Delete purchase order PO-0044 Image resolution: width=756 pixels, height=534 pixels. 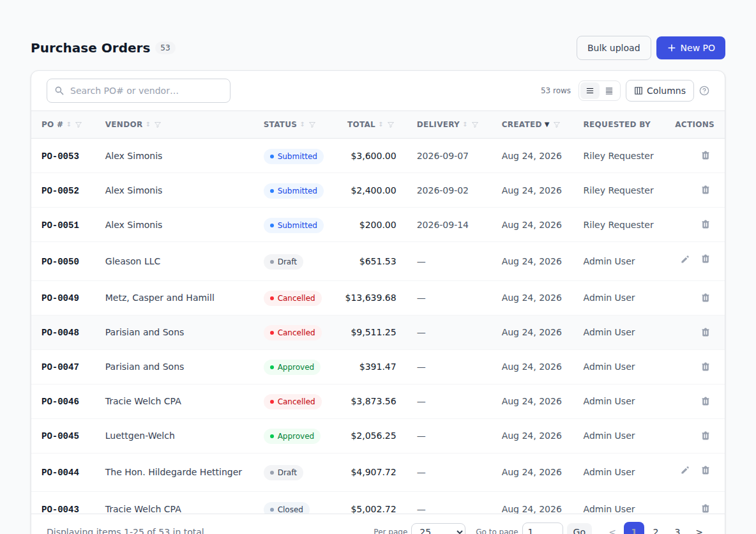tap(706, 470)
